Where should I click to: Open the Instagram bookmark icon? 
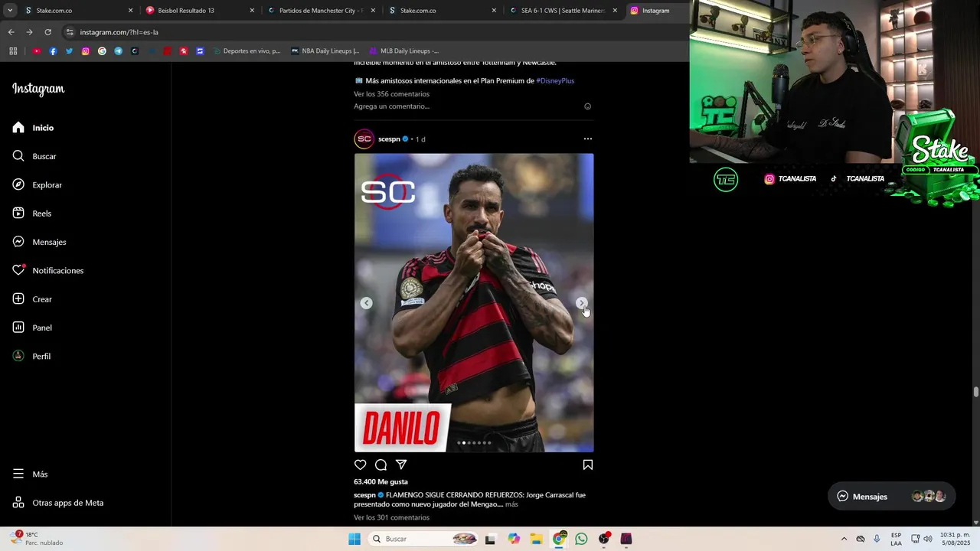pos(86,51)
